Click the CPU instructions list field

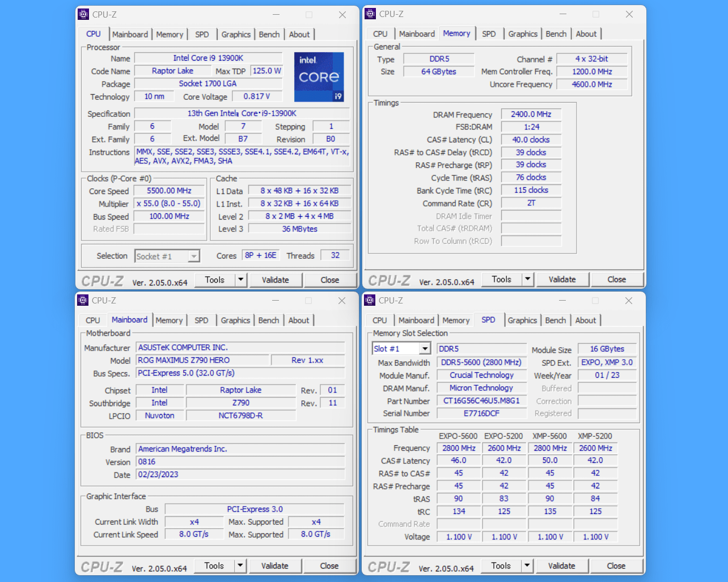pyautogui.click(x=242, y=156)
